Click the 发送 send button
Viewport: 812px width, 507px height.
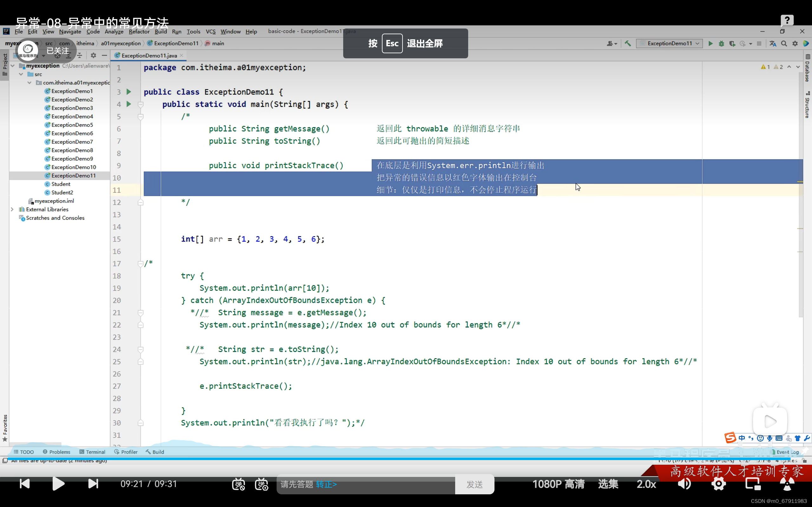[475, 484]
